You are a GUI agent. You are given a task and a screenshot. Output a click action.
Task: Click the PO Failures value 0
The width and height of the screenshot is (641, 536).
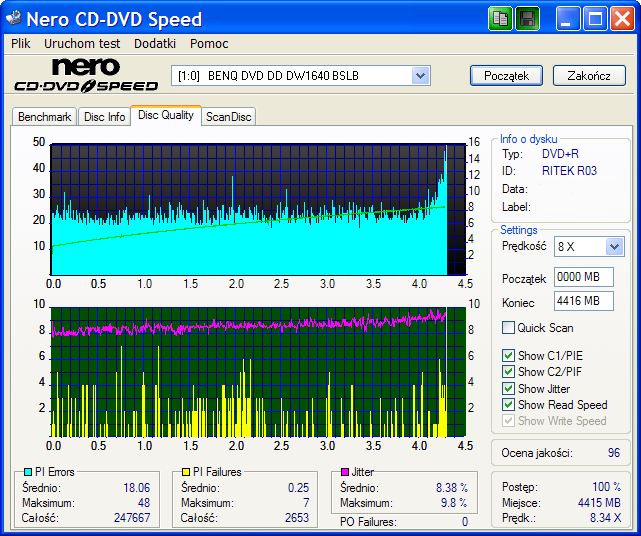pos(465,522)
